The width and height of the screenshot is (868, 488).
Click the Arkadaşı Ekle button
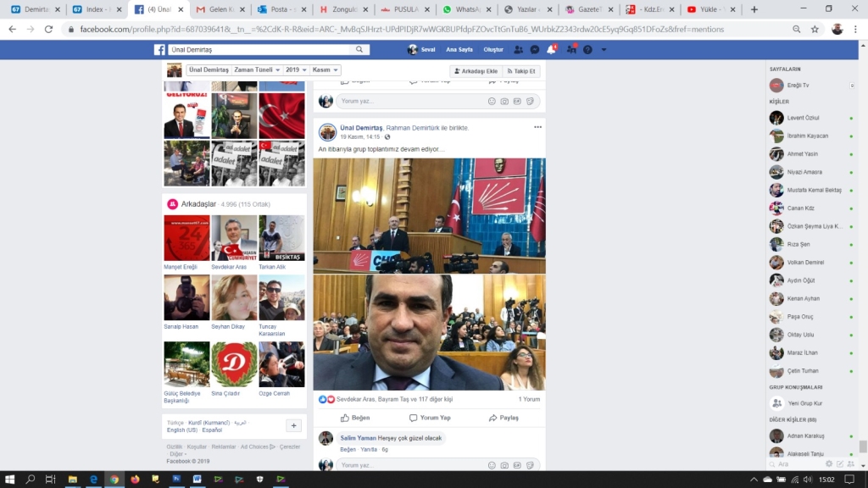[x=476, y=71]
